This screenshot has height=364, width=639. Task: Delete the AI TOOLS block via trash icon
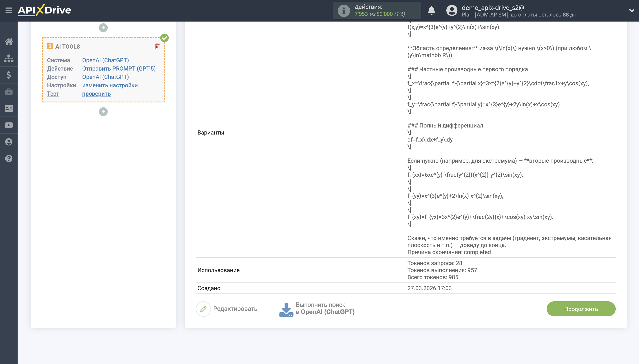[157, 46]
